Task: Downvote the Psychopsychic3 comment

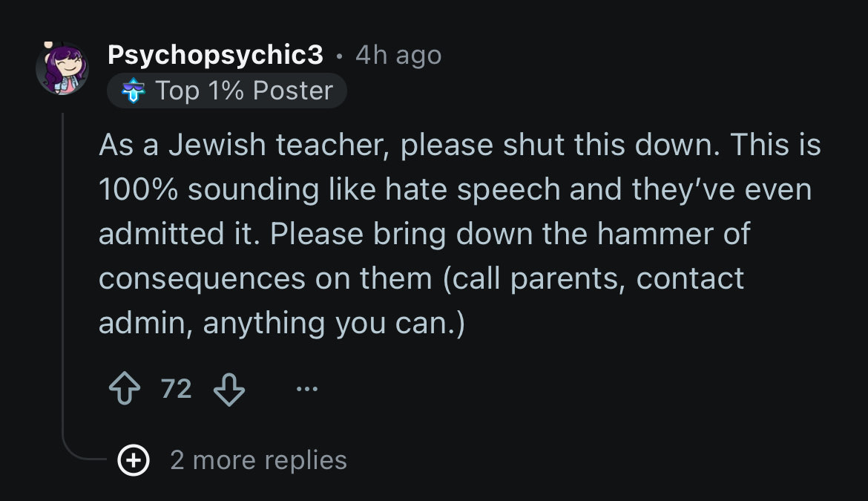Action: 229,389
